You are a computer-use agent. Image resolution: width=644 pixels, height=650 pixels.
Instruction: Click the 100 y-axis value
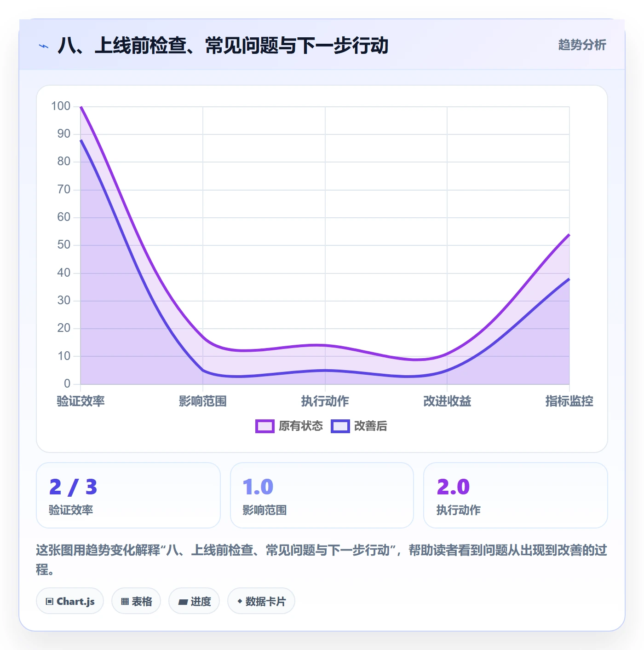61,106
